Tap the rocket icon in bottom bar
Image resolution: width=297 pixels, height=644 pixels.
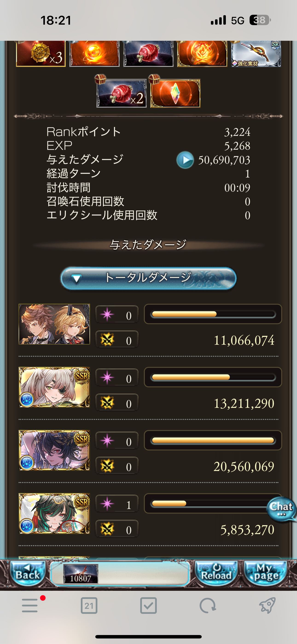pos(267,606)
